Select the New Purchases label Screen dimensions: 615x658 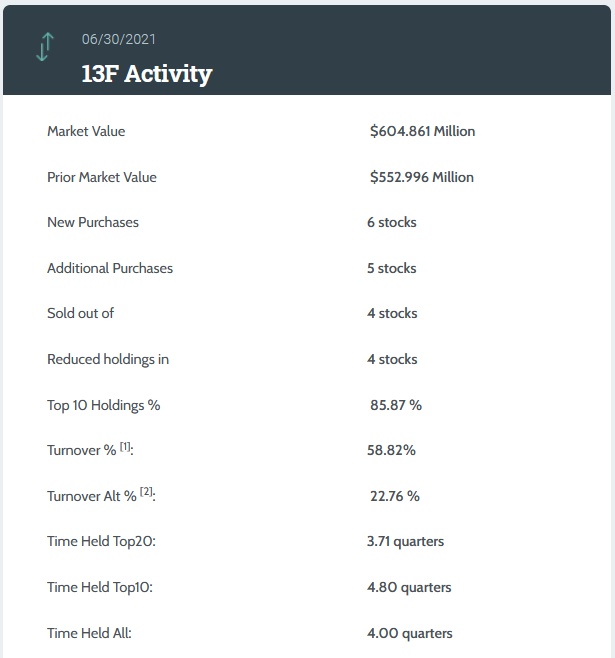[93, 222]
